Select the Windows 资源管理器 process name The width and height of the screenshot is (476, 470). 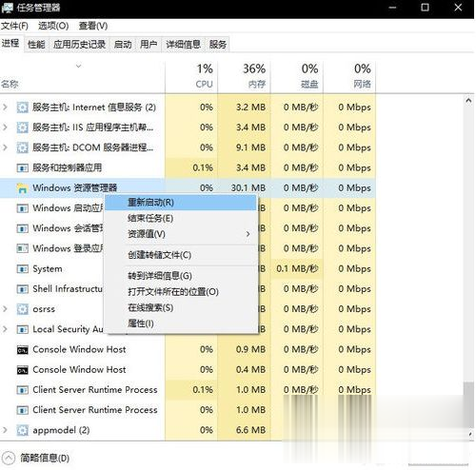pos(75,188)
